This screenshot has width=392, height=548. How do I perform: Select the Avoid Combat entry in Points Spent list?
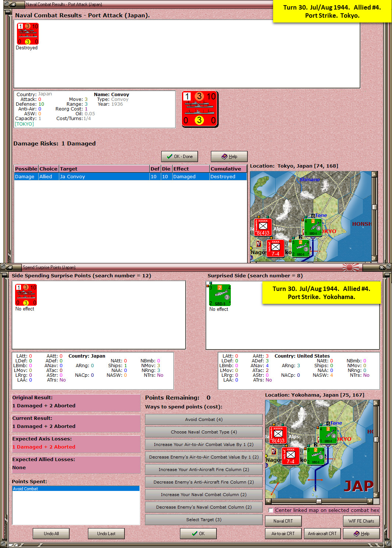(x=76, y=489)
